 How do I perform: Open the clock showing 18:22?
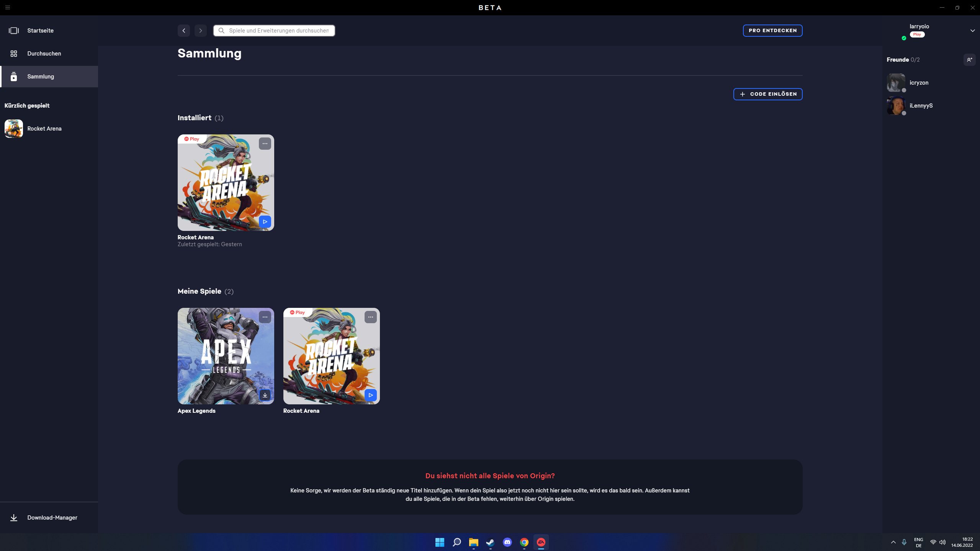click(962, 542)
